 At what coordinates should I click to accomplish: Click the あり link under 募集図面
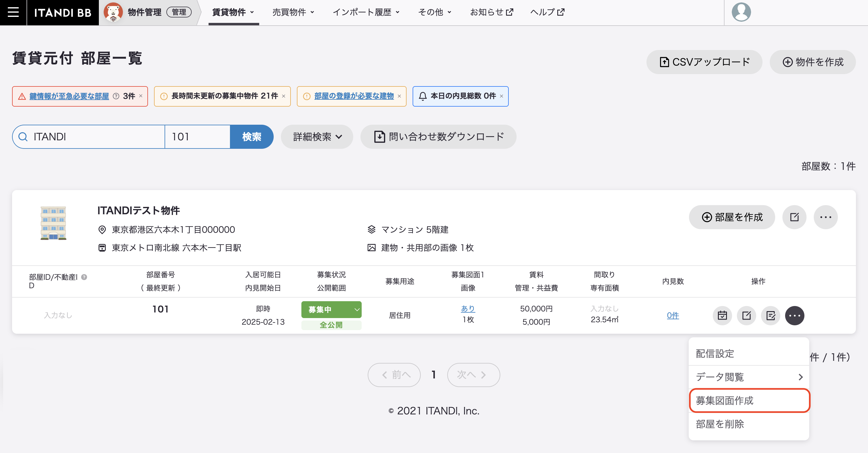tap(468, 308)
